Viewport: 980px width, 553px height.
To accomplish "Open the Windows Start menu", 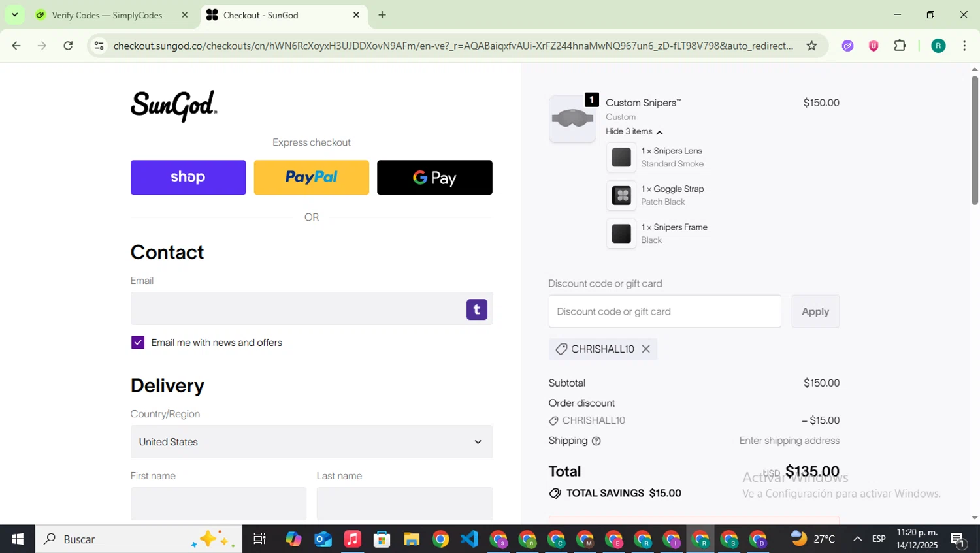I will (x=17, y=539).
